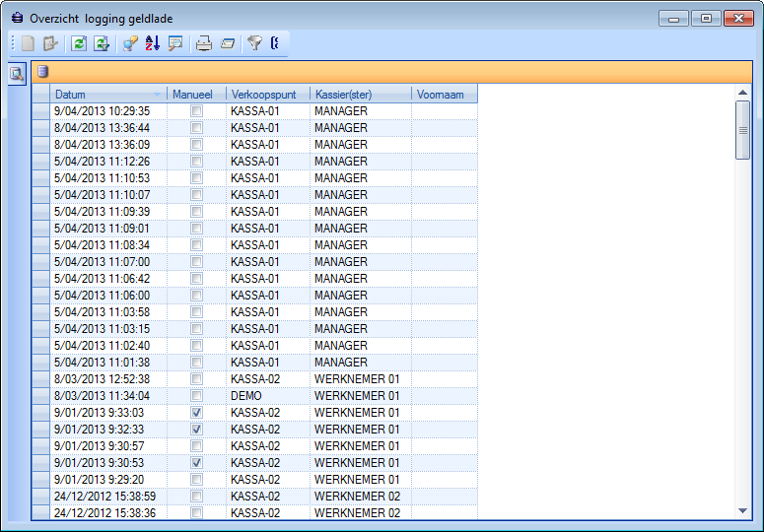Uncheck Manueel for 9/01/2013 9:33:03 row
Screen dimensions: 764x532
[x=197, y=413]
